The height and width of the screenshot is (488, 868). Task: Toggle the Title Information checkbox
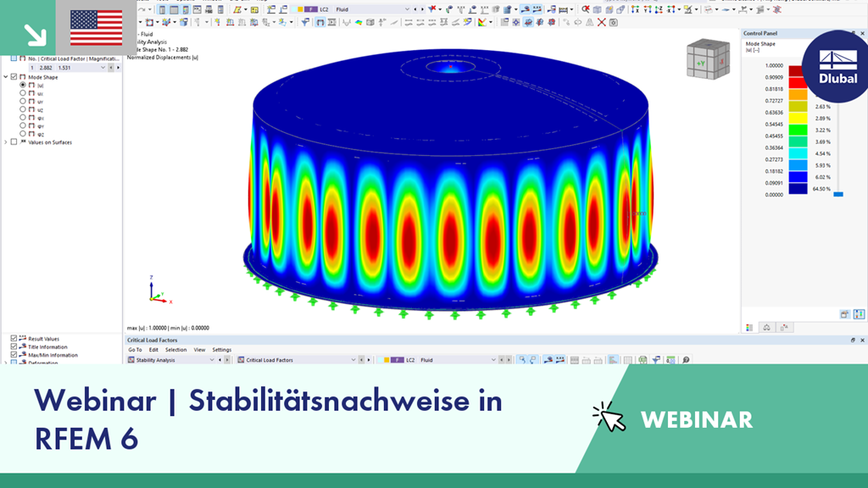(14, 347)
